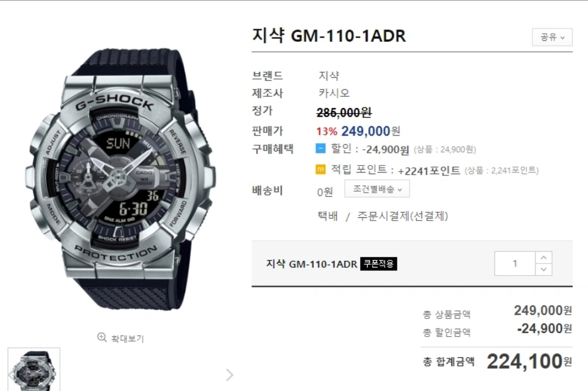Select the G-Shock watch thumbnail
The image size is (588, 391).
click(x=34, y=369)
